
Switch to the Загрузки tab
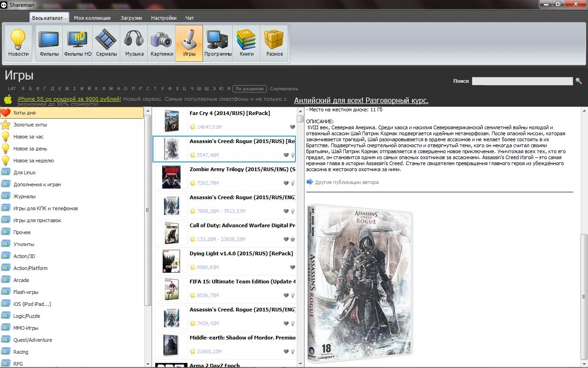(131, 18)
